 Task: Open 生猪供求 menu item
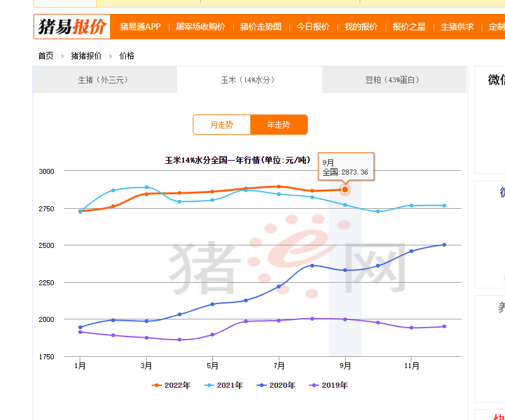[x=457, y=27]
